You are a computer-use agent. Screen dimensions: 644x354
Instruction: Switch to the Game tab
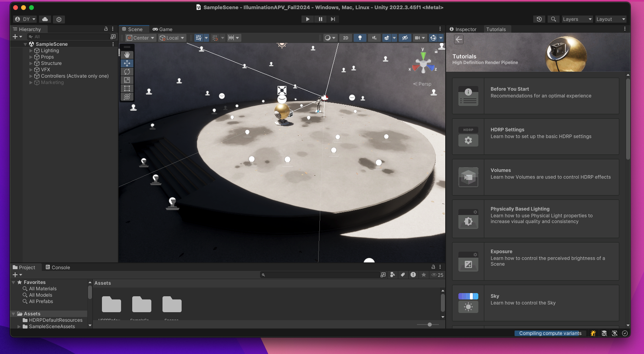(162, 29)
